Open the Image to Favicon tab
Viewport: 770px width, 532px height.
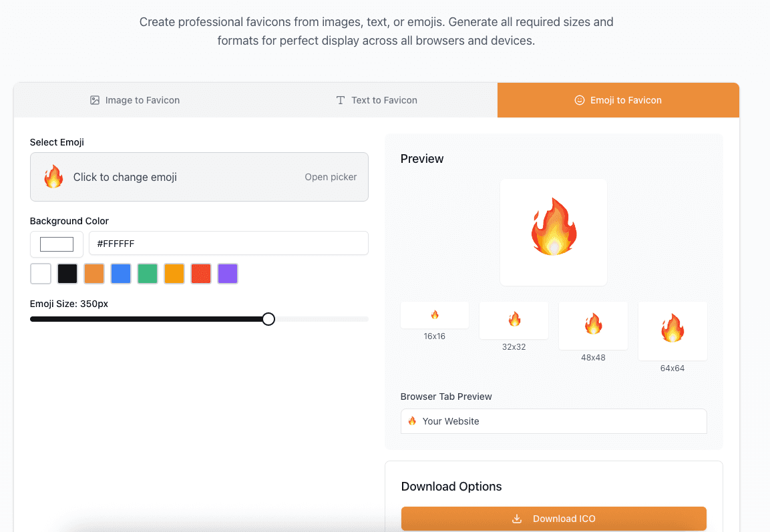135,100
